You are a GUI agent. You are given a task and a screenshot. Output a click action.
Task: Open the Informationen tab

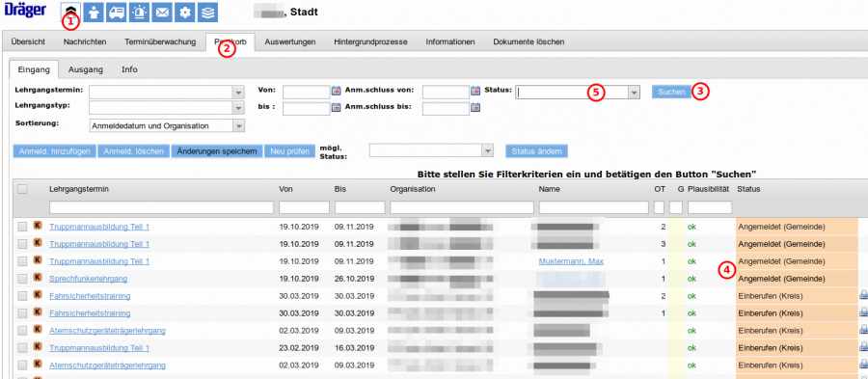pos(450,41)
